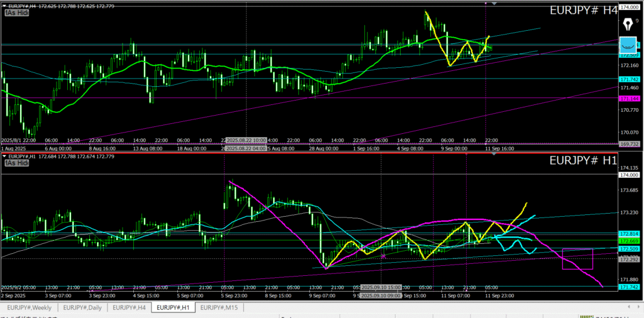Click the 2025.09.10 09:00 date label
The height and width of the screenshot is (318, 644).
pyautogui.click(x=380, y=295)
